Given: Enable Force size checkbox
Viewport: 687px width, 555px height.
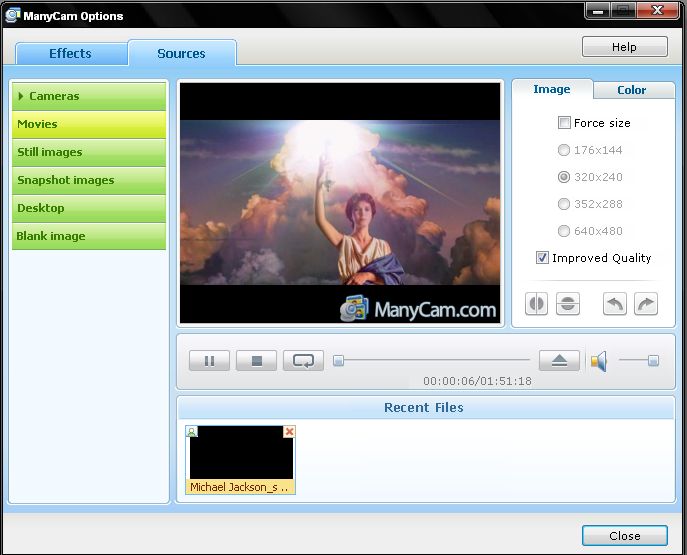Looking at the screenshot, I should (x=564, y=123).
